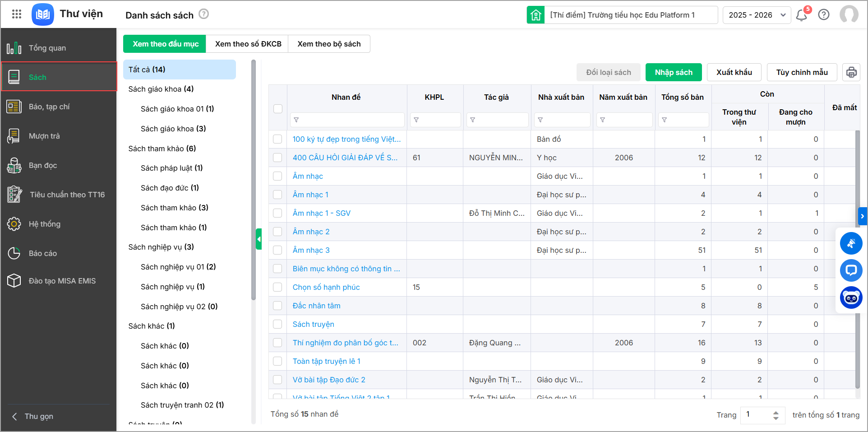
Task: Select the Đắc nhân tâm row checkbox
Action: click(277, 306)
